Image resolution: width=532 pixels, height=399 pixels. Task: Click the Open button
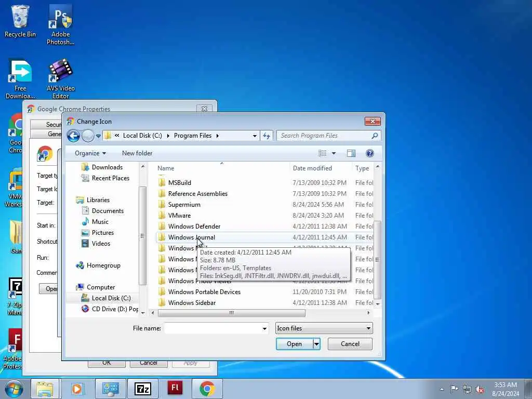(294, 344)
